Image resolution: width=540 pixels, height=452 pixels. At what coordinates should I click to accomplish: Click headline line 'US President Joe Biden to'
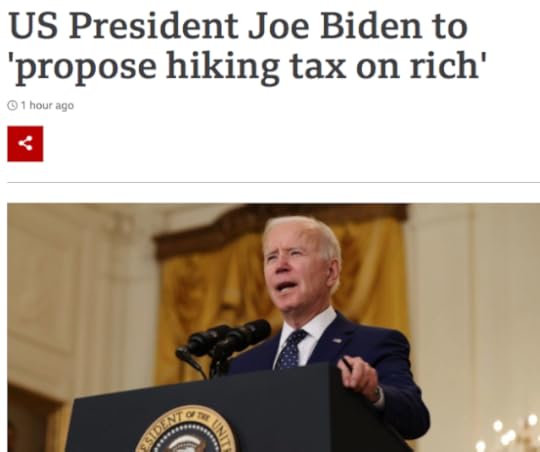point(238,26)
